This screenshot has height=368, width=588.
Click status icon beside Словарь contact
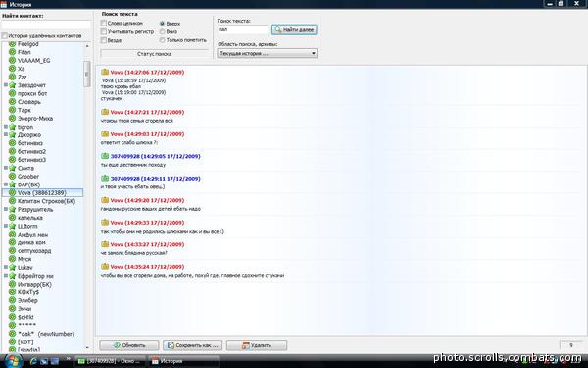pyautogui.click(x=12, y=102)
